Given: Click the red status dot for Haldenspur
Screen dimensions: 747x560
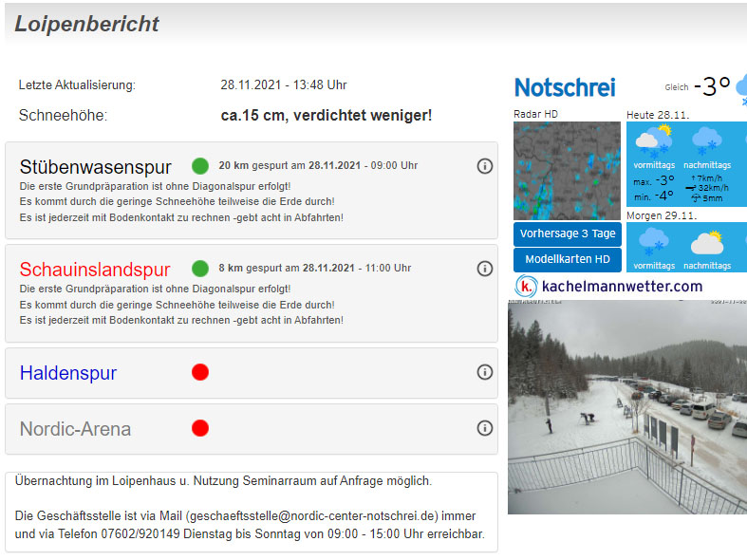Looking at the screenshot, I should (200, 372).
